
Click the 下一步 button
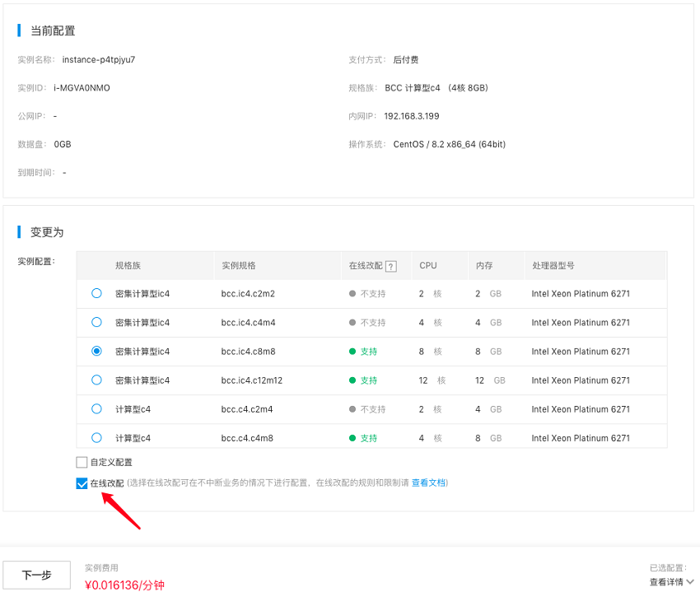tap(36, 576)
